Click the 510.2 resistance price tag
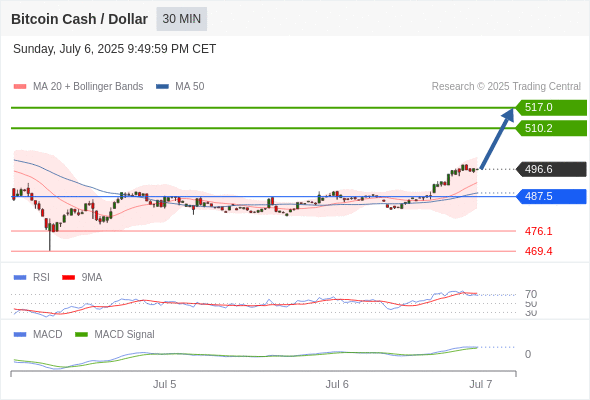Screen dimensions: 590x400 coord(551,128)
